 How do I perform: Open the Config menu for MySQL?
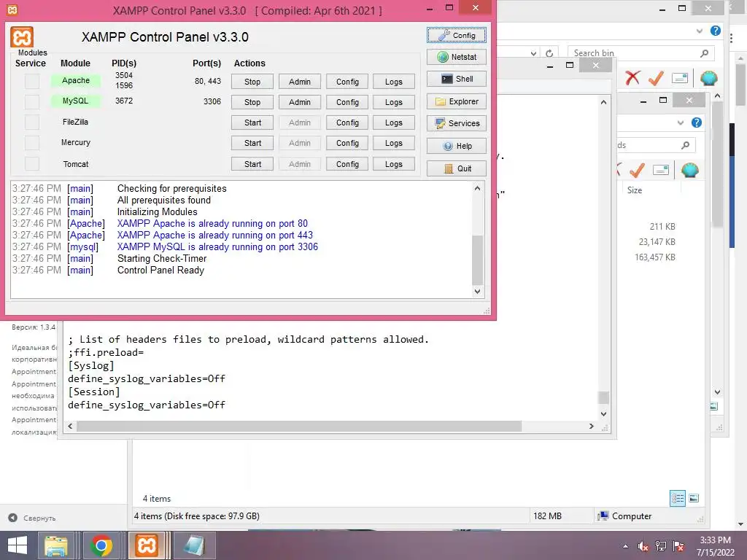[x=347, y=102]
